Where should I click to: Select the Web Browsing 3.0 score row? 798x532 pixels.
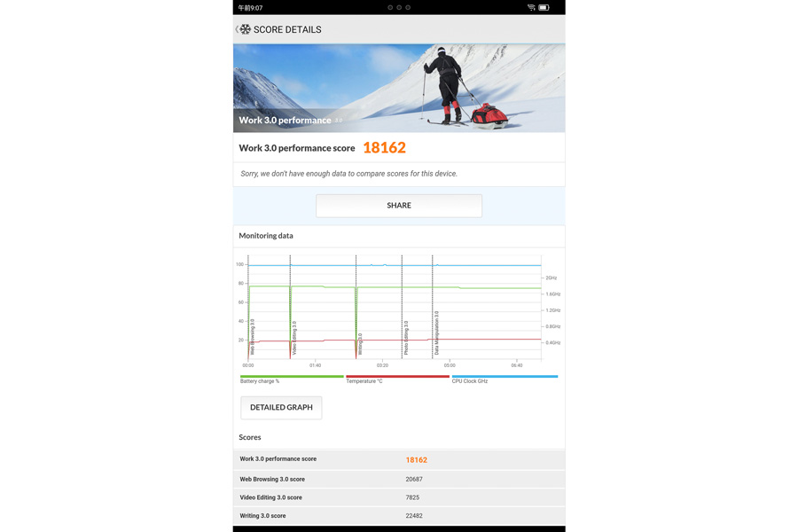pos(399,479)
